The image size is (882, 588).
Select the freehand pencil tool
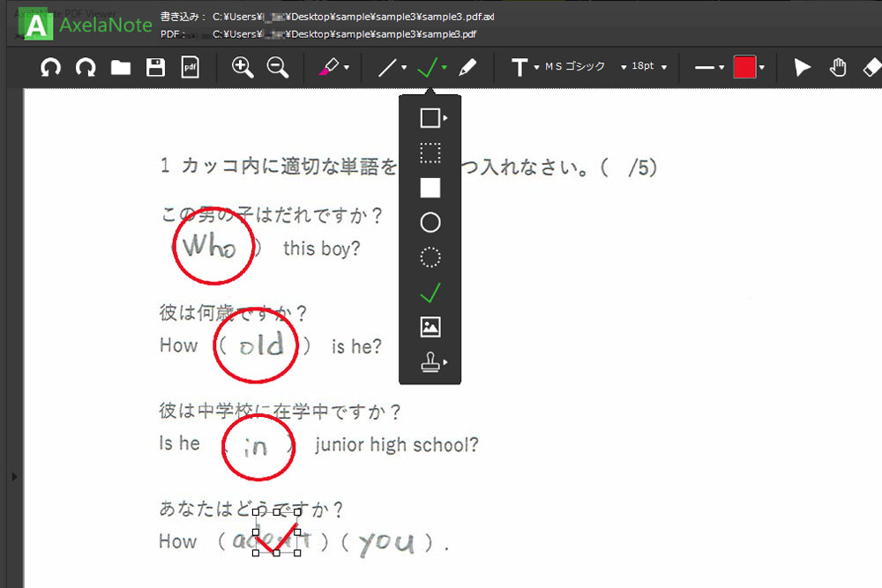[x=467, y=68]
